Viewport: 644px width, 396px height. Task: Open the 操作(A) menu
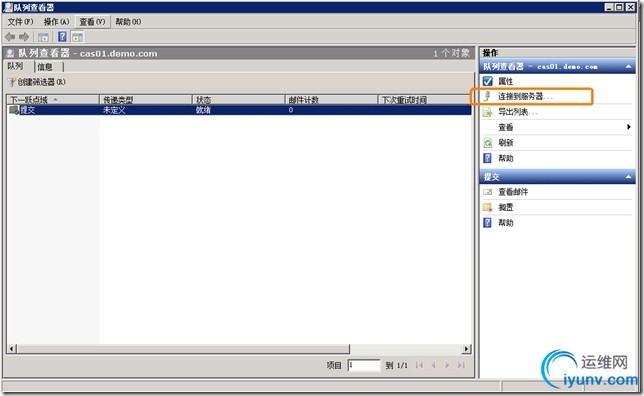(56, 22)
